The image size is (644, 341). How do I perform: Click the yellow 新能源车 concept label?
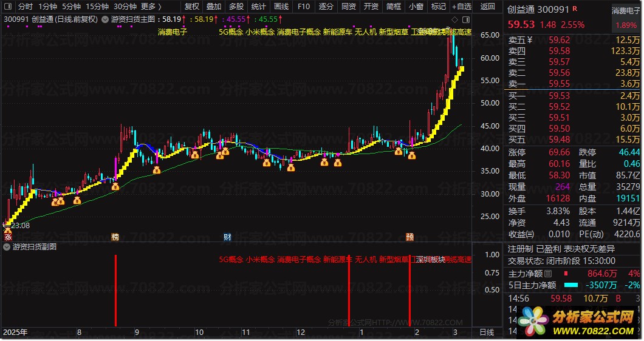click(x=338, y=32)
